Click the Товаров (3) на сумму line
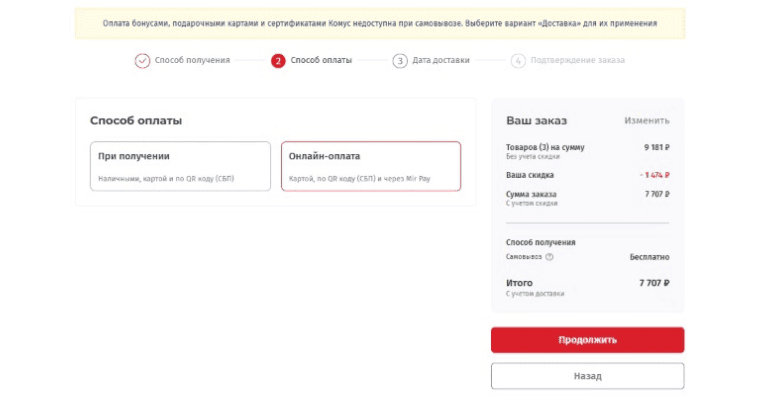Image resolution: width=772 pixels, height=400 pixels. point(545,147)
